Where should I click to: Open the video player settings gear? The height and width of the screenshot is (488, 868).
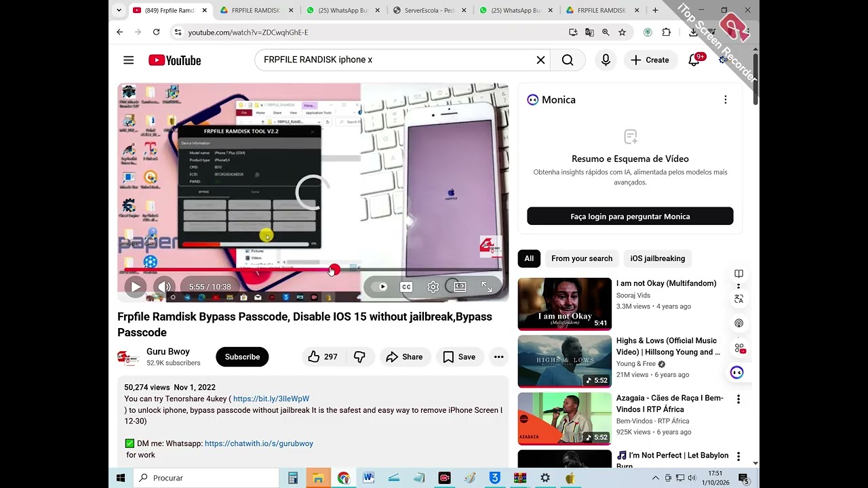(x=433, y=287)
